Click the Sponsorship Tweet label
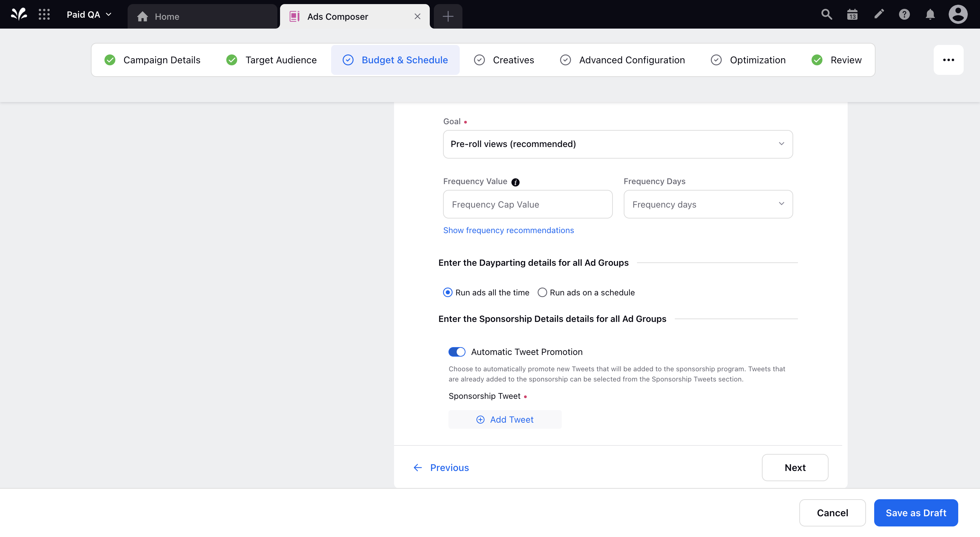Viewport: 980px width, 537px height. (x=484, y=396)
